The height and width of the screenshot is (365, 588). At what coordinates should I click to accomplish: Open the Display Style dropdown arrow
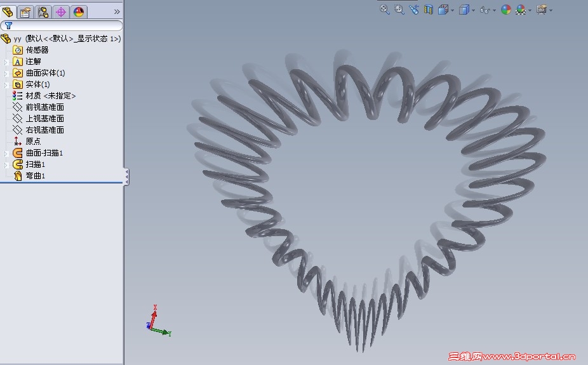[x=474, y=11]
